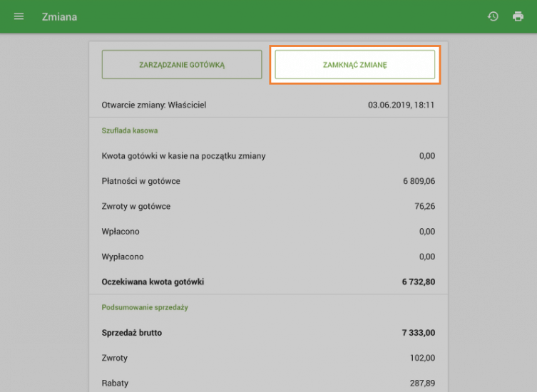
Task: Open the shift history clock icon
Action: pos(493,16)
